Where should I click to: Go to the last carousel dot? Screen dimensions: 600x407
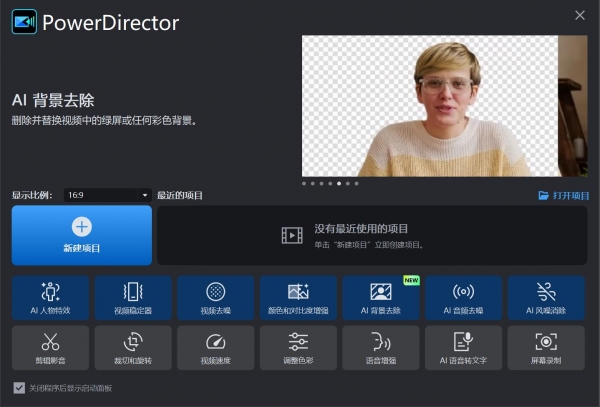(357, 184)
